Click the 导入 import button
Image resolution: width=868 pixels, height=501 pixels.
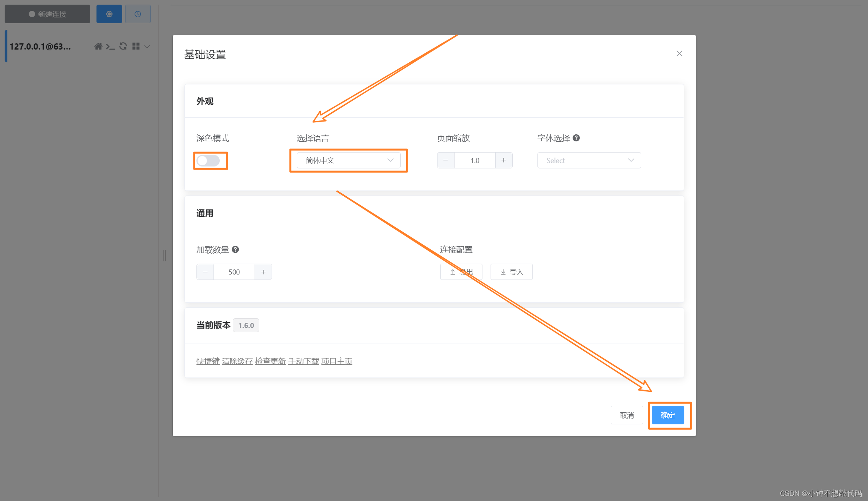511,272
